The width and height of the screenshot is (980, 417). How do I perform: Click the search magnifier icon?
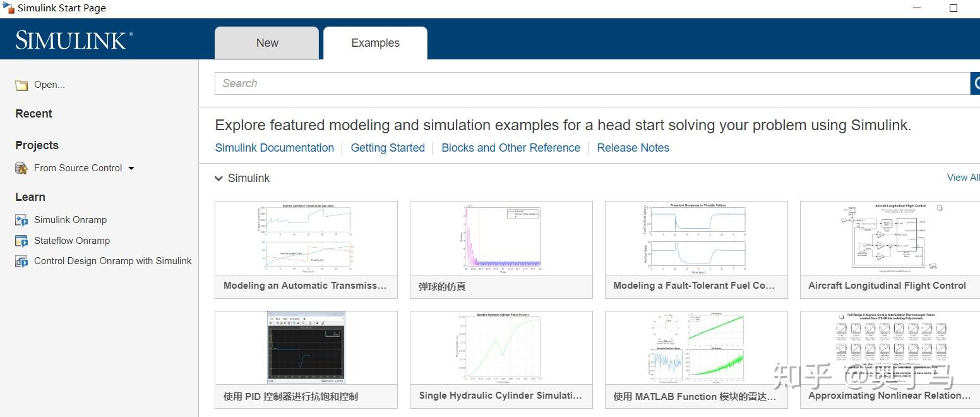(x=976, y=83)
